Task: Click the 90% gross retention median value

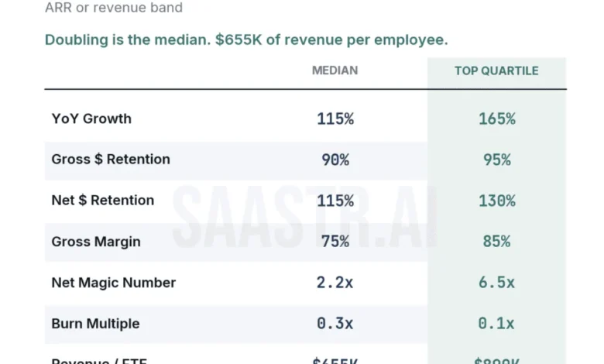Action: [335, 160]
